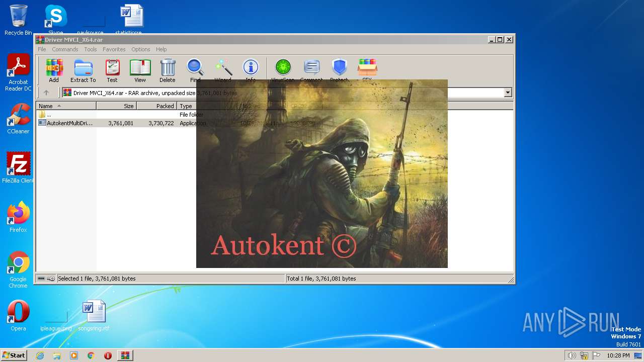Click the Extract To toolbar icon
The height and width of the screenshot is (362, 644).
click(x=83, y=70)
